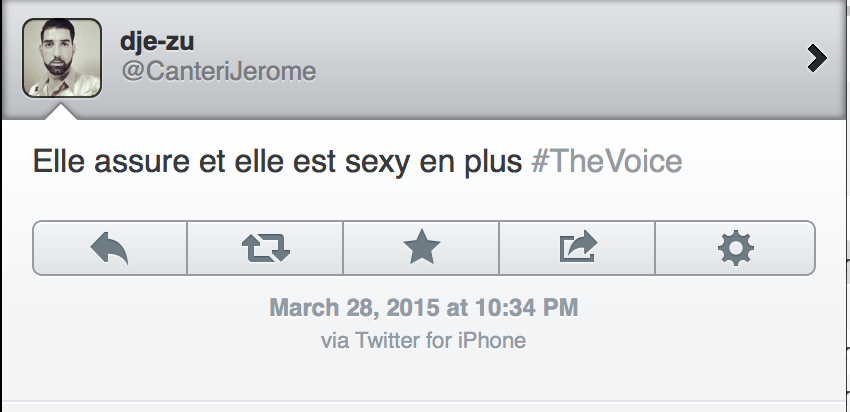Select the dje-zu display name

(156, 45)
